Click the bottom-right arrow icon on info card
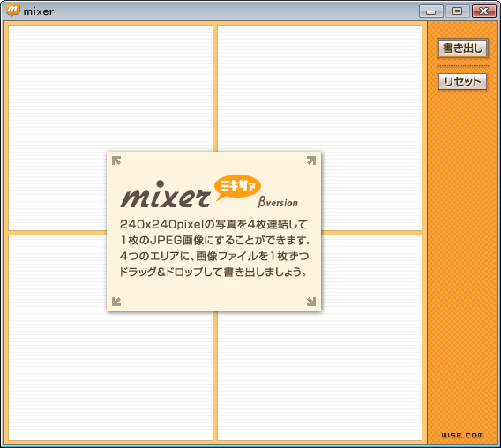Viewport: 501px width, 448px height. [x=311, y=302]
